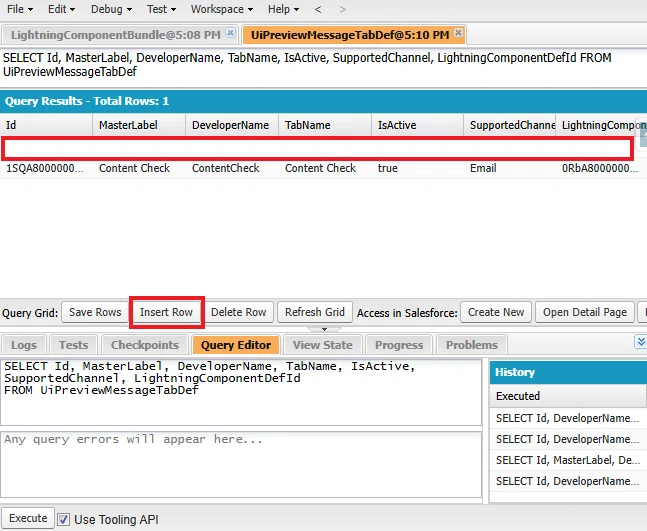This screenshot has height=531, width=647.
Task: Open the Workspace menu
Action: click(x=222, y=9)
